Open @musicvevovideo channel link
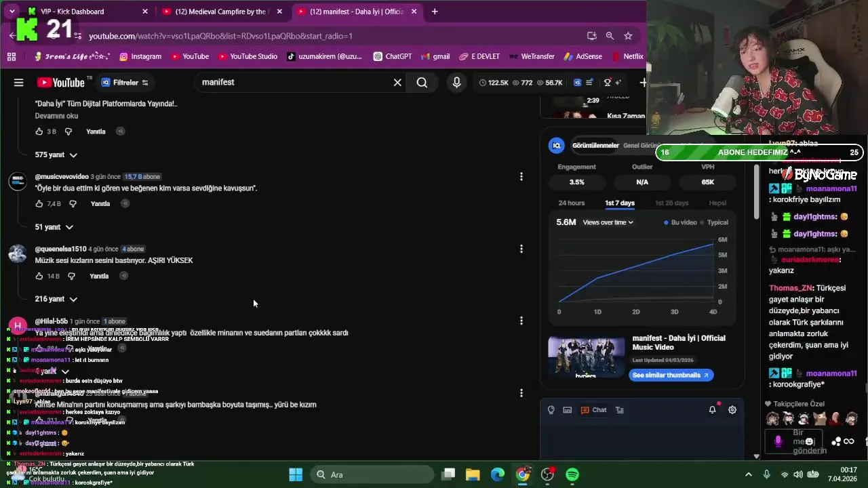The height and width of the screenshot is (488, 868). (x=62, y=177)
